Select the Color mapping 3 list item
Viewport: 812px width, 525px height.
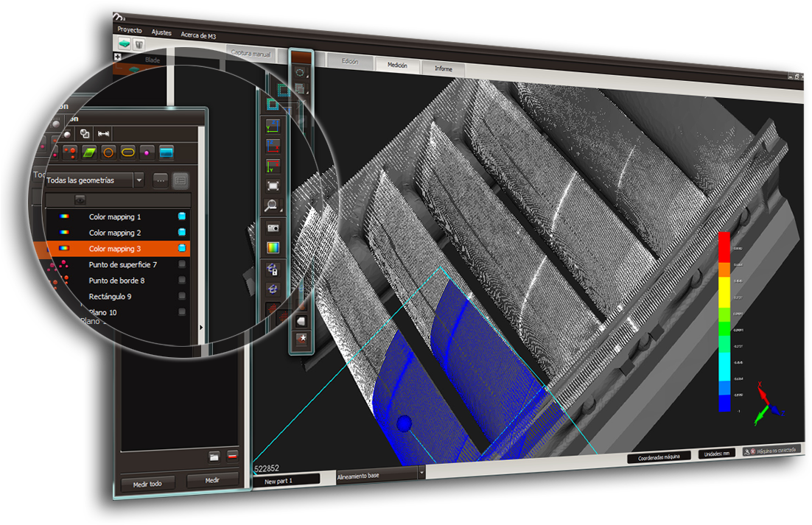[115, 249]
